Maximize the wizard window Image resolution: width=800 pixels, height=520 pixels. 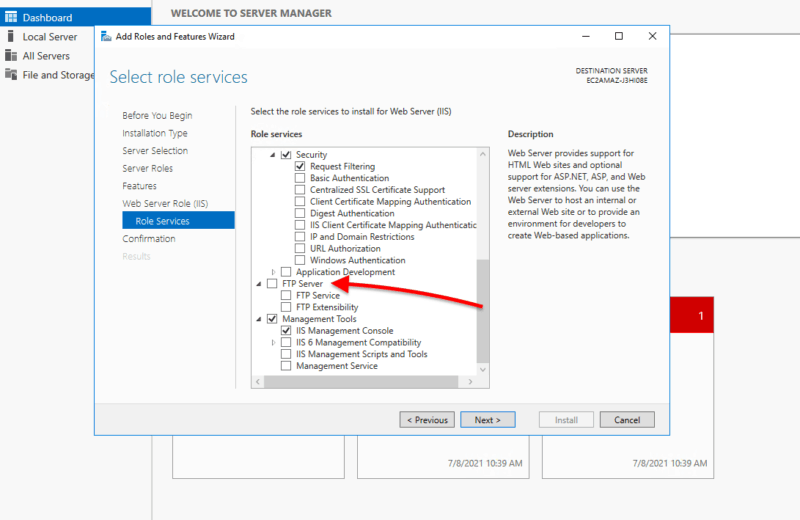(619, 36)
